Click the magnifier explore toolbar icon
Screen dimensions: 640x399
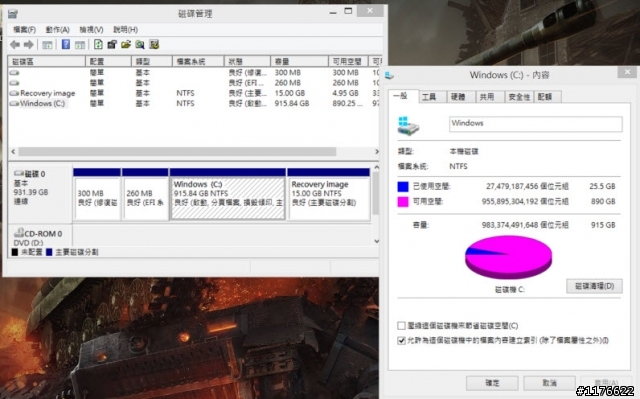coord(140,44)
